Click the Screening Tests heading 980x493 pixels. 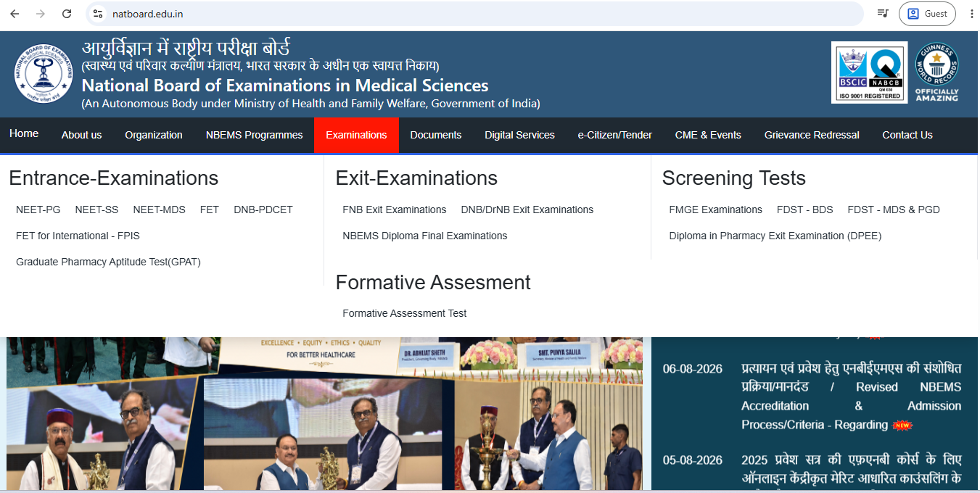pyautogui.click(x=734, y=178)
